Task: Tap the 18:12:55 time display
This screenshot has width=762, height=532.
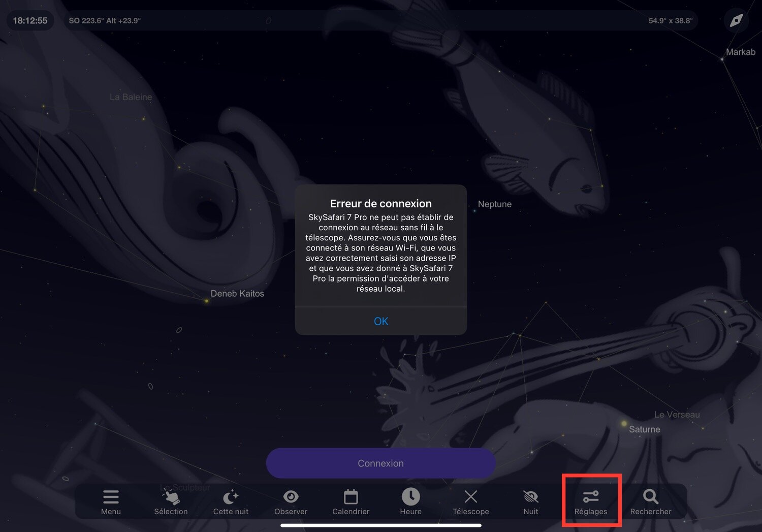Action: [x=30, y=20]
